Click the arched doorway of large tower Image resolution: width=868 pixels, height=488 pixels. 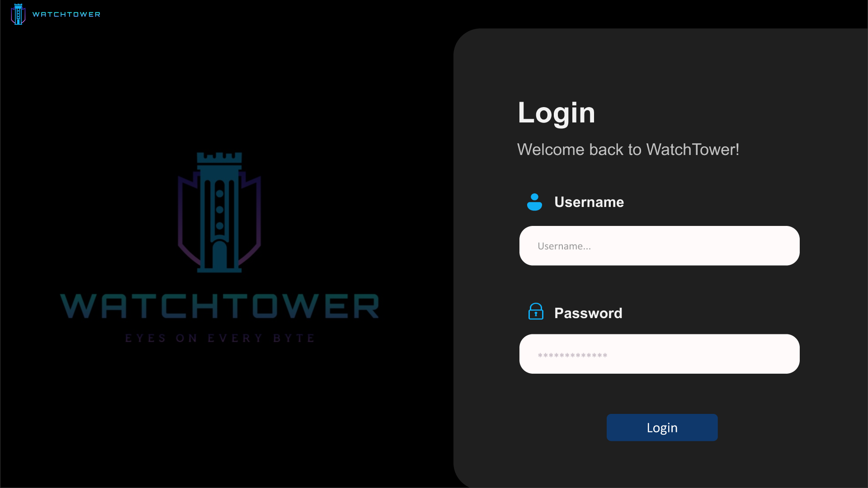pyautogui.click(x=220, y=256)
